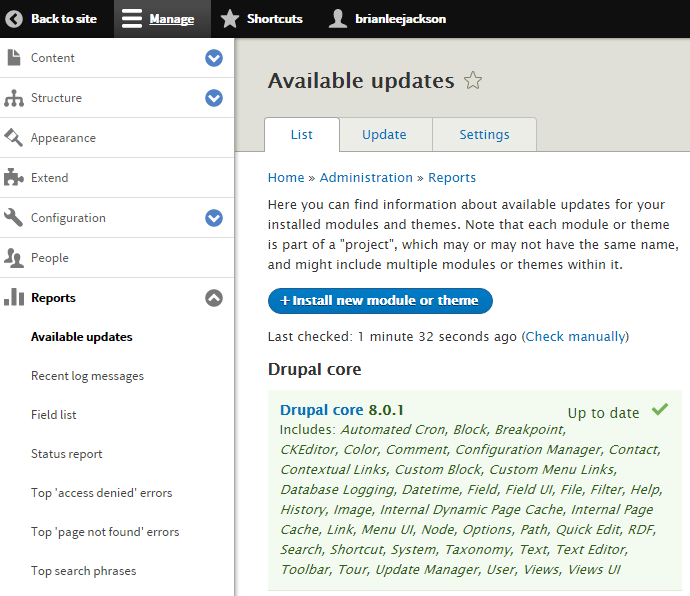Click Install new module or theme button
This screenshot has width=690, height=596.
[380, 301]
